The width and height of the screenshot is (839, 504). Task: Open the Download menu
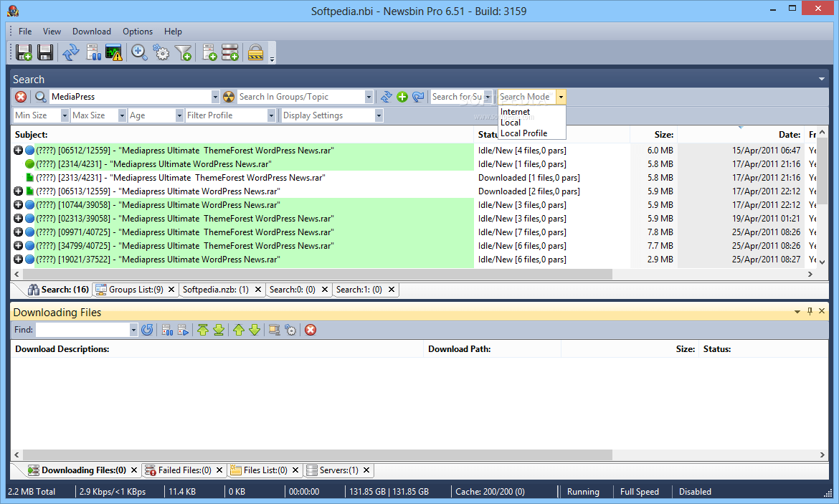click(91, 31)
